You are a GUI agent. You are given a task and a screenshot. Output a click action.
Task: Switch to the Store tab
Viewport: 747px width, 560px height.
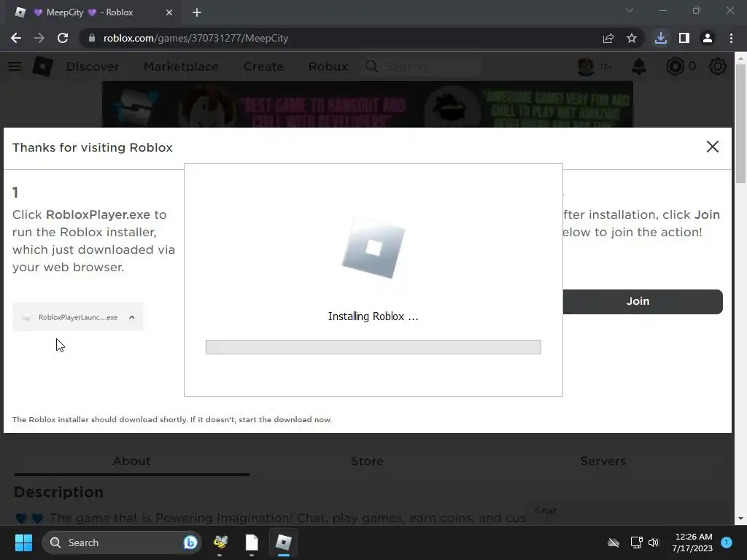point(368,461)
